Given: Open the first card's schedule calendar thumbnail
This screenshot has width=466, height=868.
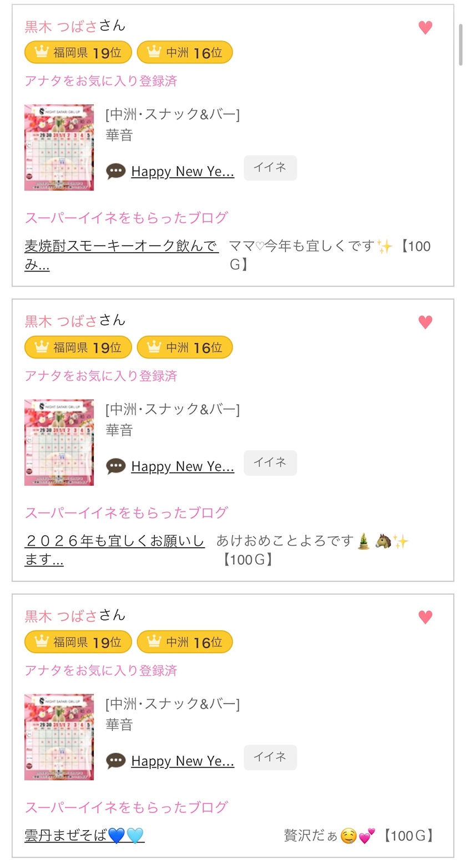Looking at the screenshot, I should click(x=59, y=147).
